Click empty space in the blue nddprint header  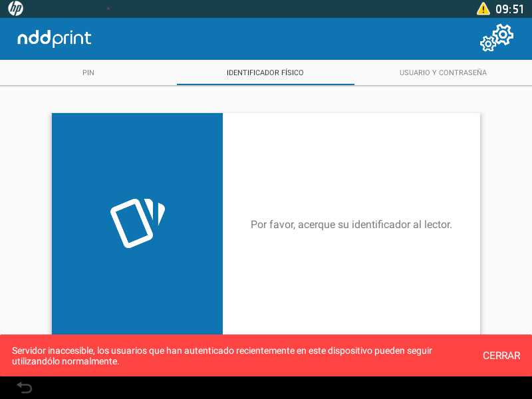[279, 39]
